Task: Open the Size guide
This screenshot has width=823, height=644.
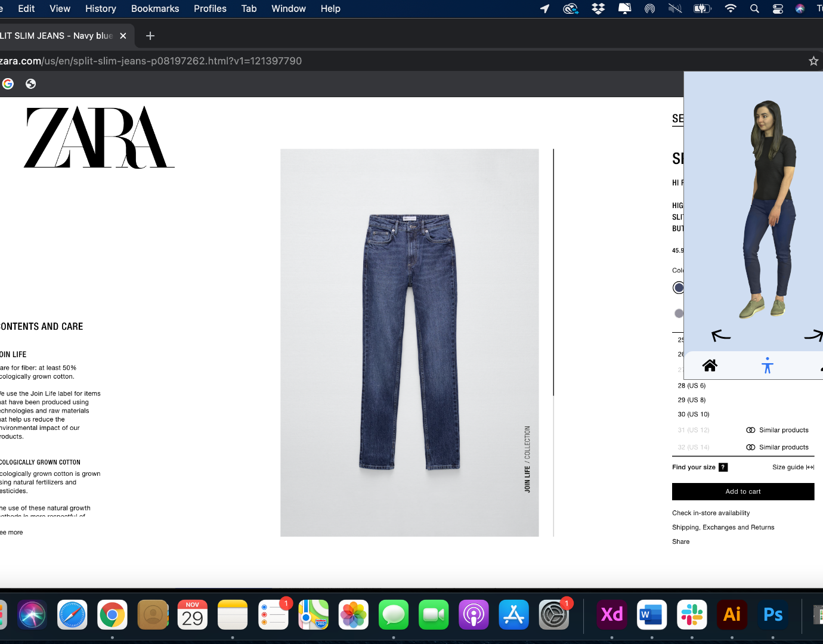Action: (793, 467)
